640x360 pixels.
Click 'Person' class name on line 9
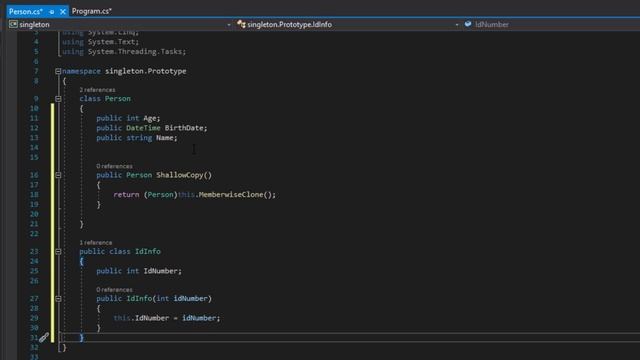pos(118,99)
